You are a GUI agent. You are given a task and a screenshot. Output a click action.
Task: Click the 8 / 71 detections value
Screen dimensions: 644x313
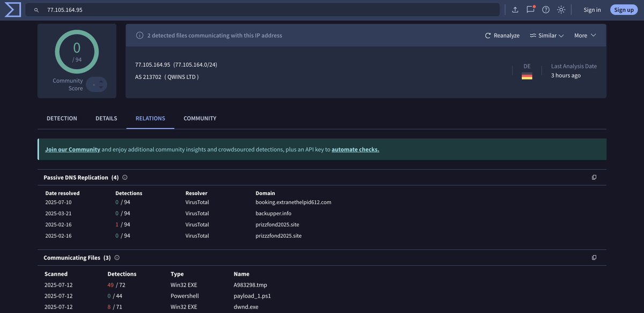point(115,307)
